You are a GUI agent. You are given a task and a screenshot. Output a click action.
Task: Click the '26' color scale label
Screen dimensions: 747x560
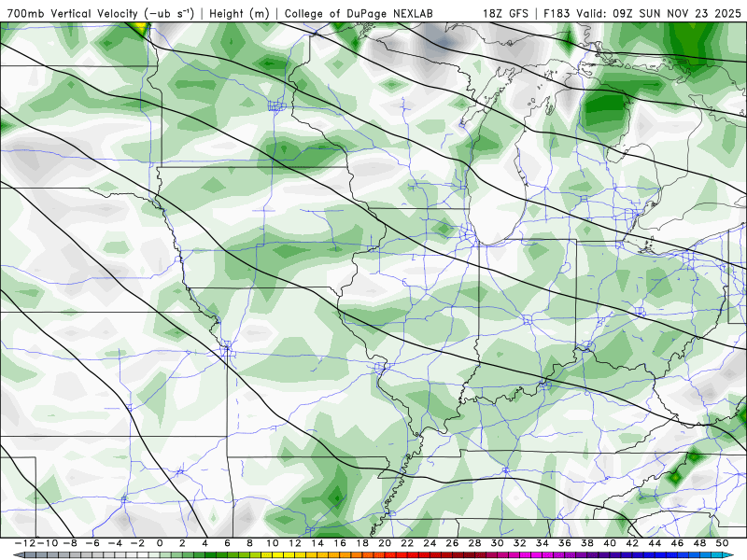click(x=452, y=543)
